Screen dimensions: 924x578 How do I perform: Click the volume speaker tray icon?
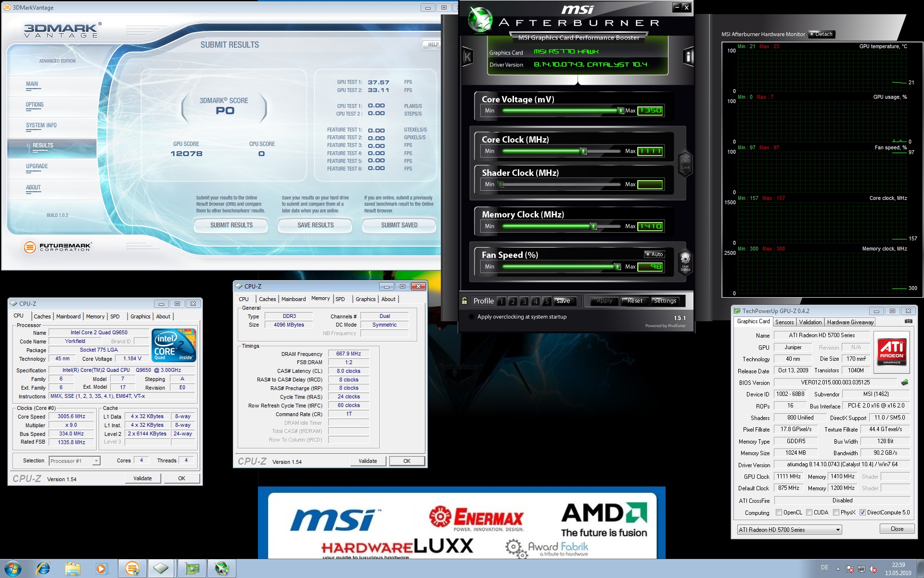click(x=873, y=569)
